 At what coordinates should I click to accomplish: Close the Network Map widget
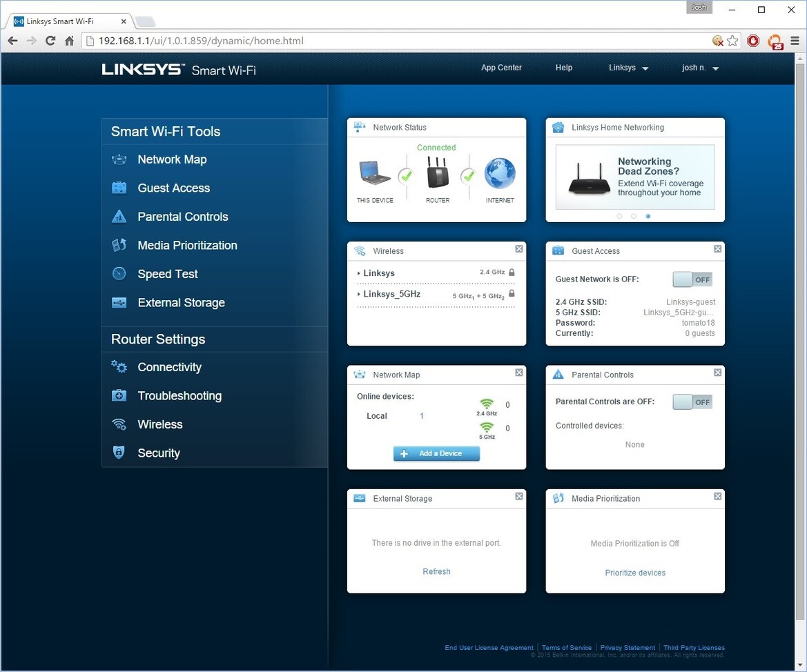click(519, 373)
